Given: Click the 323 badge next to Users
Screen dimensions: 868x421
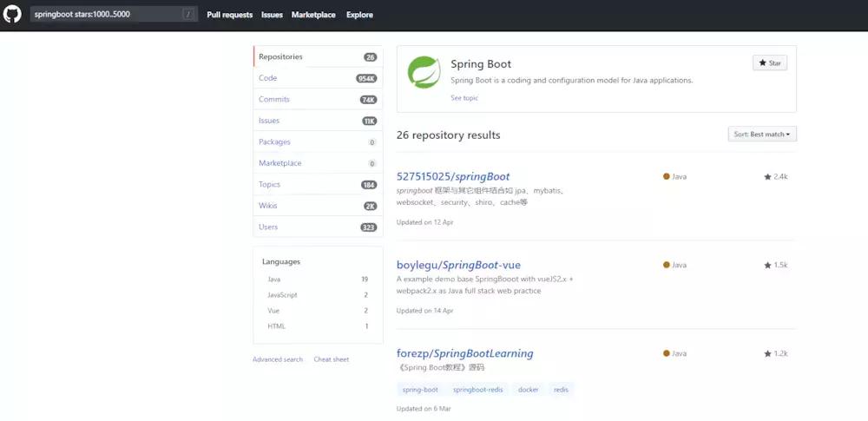Looking at the screenshot, I should click(x=369, y=227).
